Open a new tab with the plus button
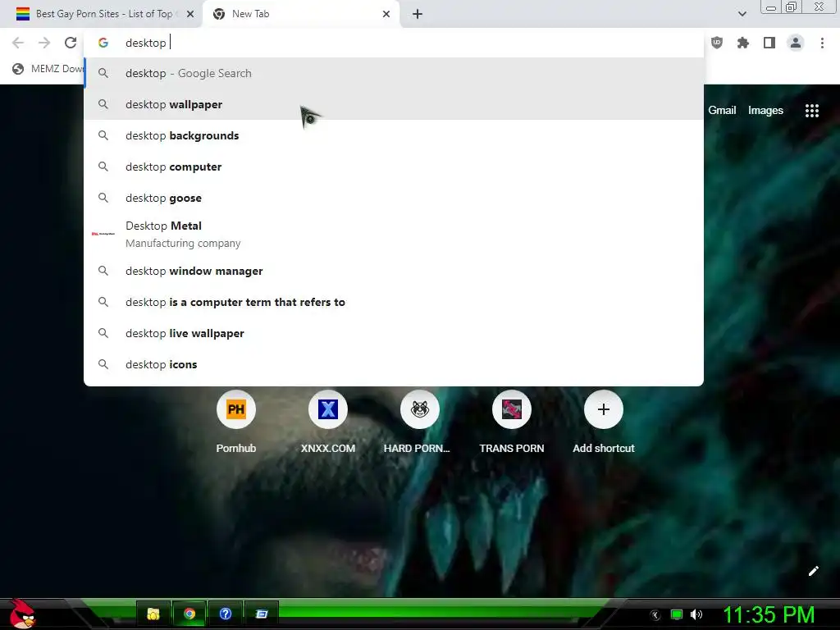The height and width of the screenshot is (630, 840). (418, 14)
